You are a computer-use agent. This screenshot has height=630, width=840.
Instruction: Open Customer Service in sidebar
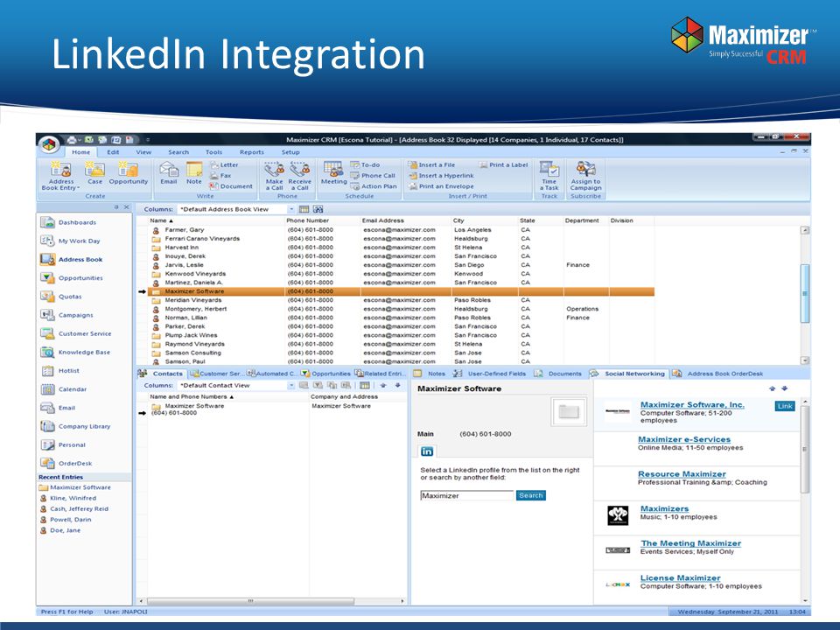point(76,333)
